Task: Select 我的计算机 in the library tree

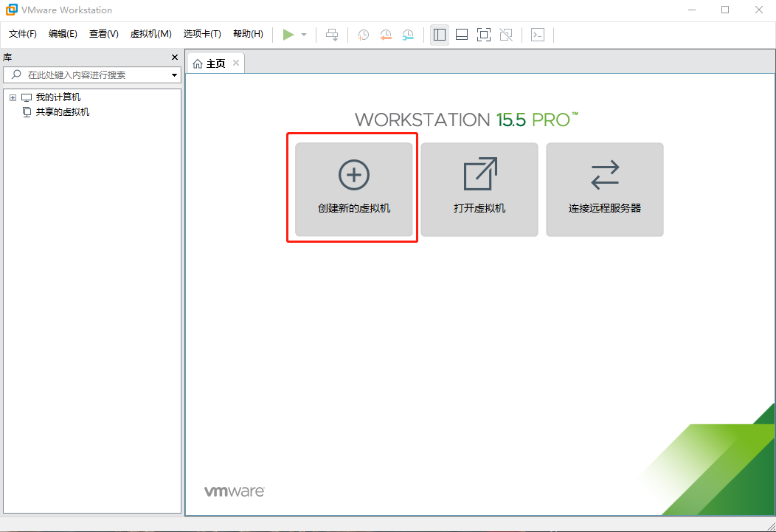Action: click(58, 97)
